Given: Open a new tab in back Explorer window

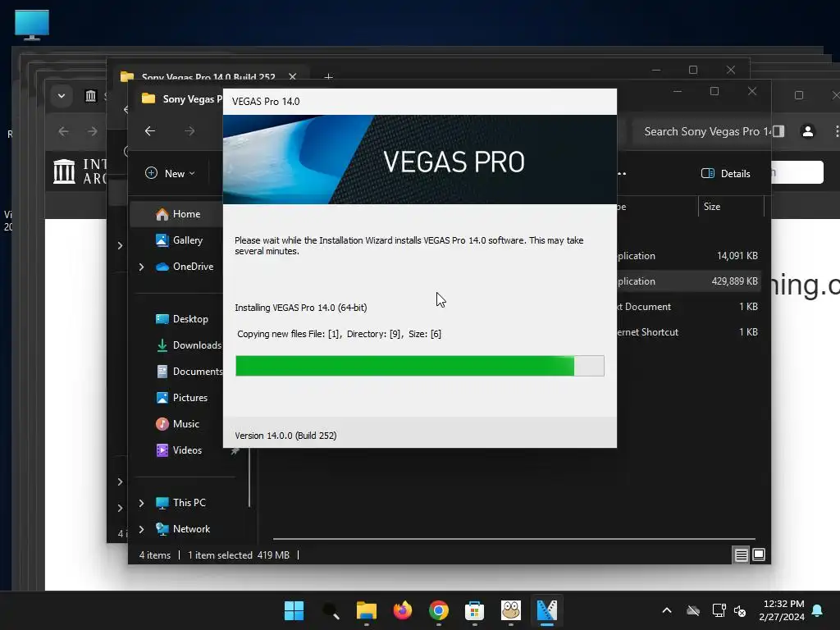Looking at the screenshot, I should 328,77.
